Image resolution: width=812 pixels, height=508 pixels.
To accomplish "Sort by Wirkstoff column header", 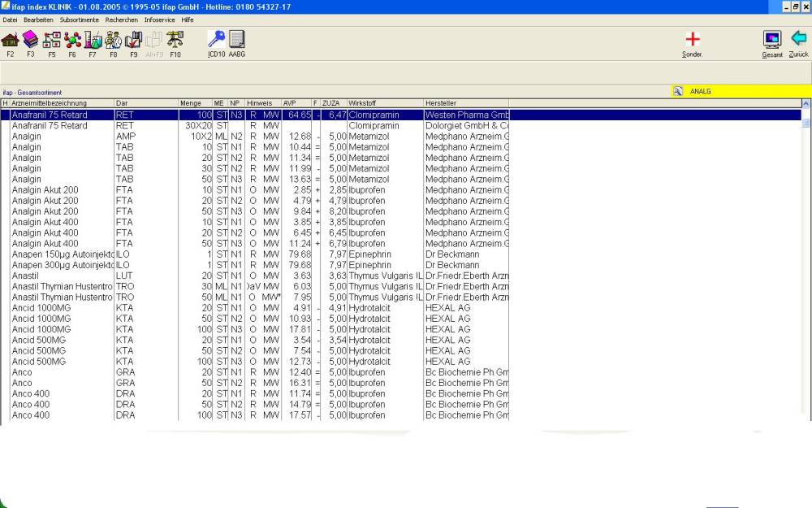I will pyautogui.click(x=385, y=103).
